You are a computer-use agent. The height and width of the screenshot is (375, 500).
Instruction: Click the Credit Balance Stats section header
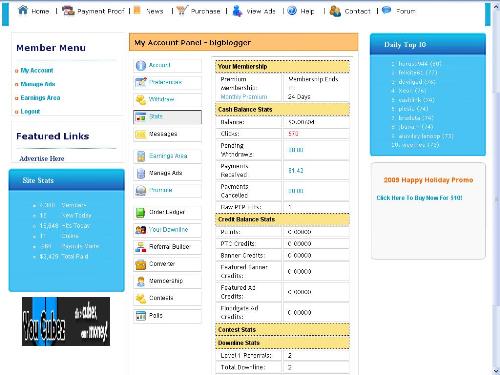(x=283, y=219)
